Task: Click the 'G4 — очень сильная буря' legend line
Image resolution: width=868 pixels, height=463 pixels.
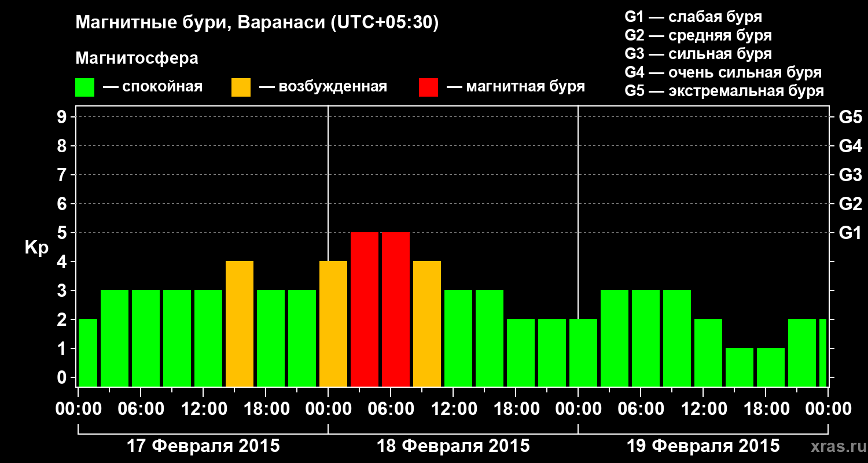Action: click(723, 72)
